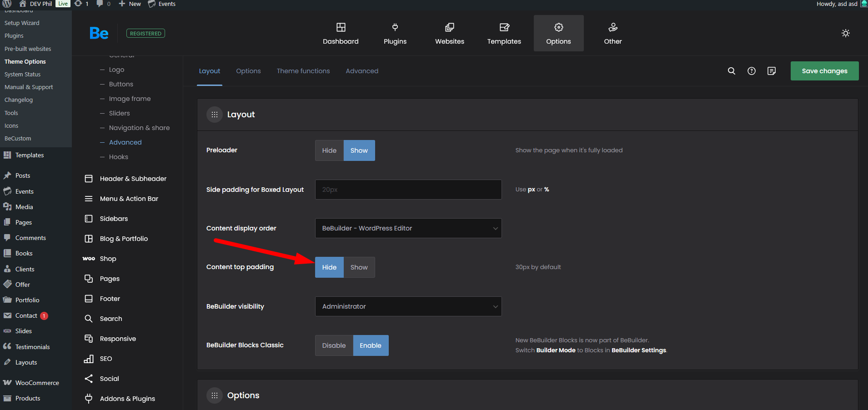Set Content top padding to Show
The image size is (868, 410).
coord(359,267)
